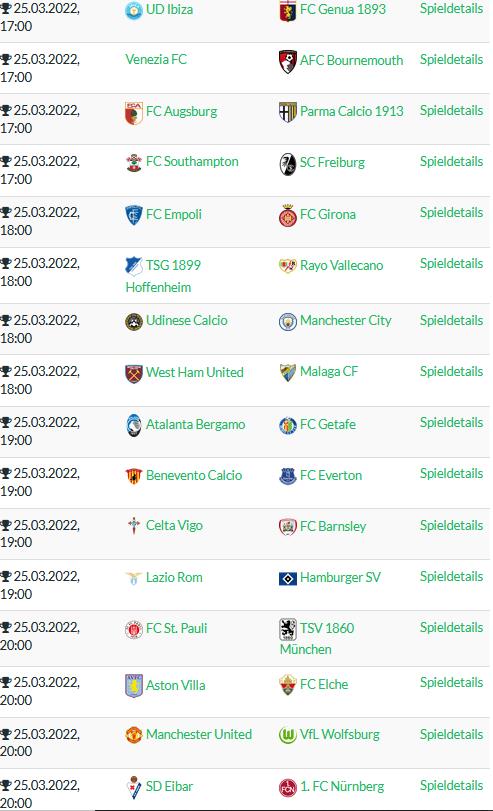Viewport: 493px width, 811px height.
Task: Click the SC Freiburg club logo
Action: tap(288, 164)
